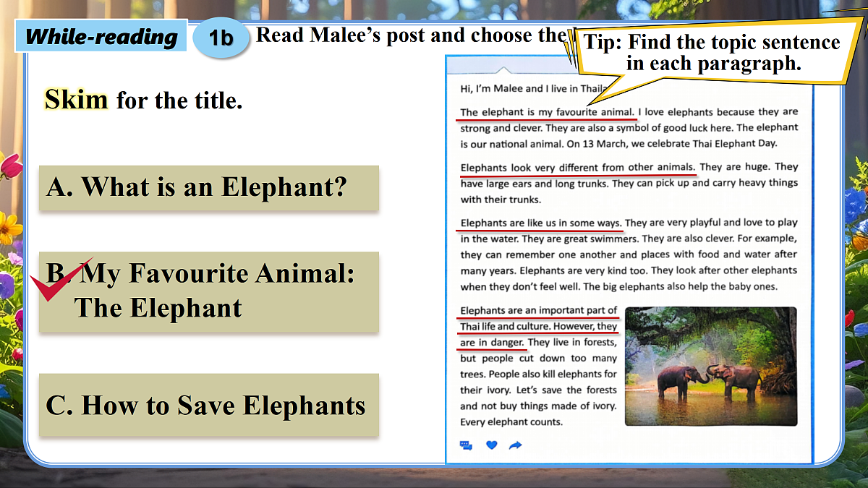
Task: Click 'Elephants are an important part of'
Action: pos(539,311)
